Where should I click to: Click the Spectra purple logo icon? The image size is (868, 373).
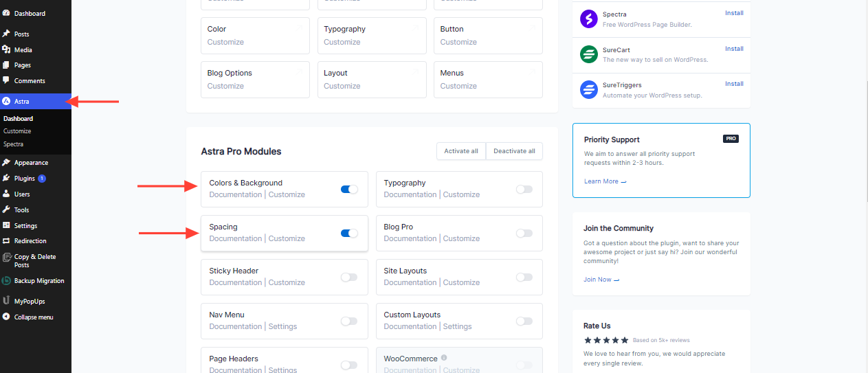click(589, 19)
